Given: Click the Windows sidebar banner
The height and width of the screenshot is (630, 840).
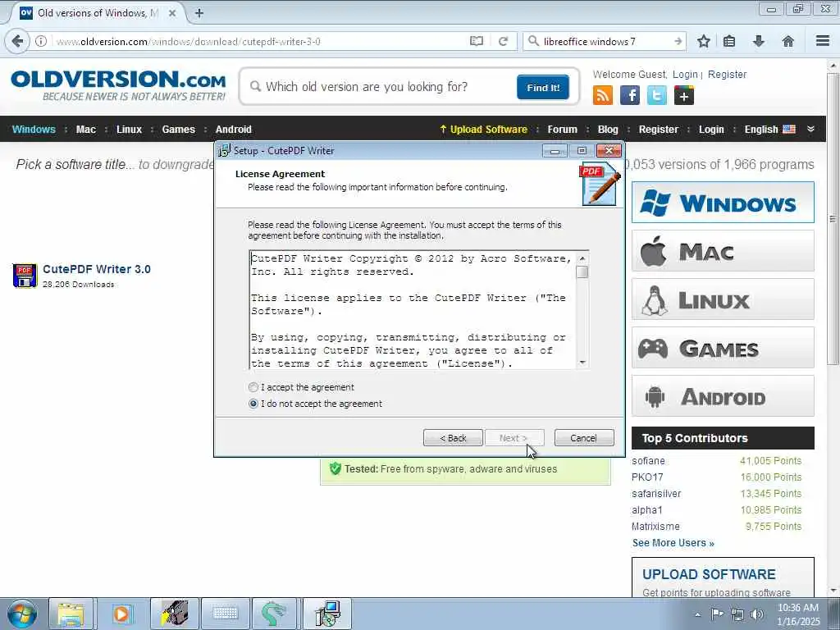Looking at the screenshot, I should click(x=723, y=203).
